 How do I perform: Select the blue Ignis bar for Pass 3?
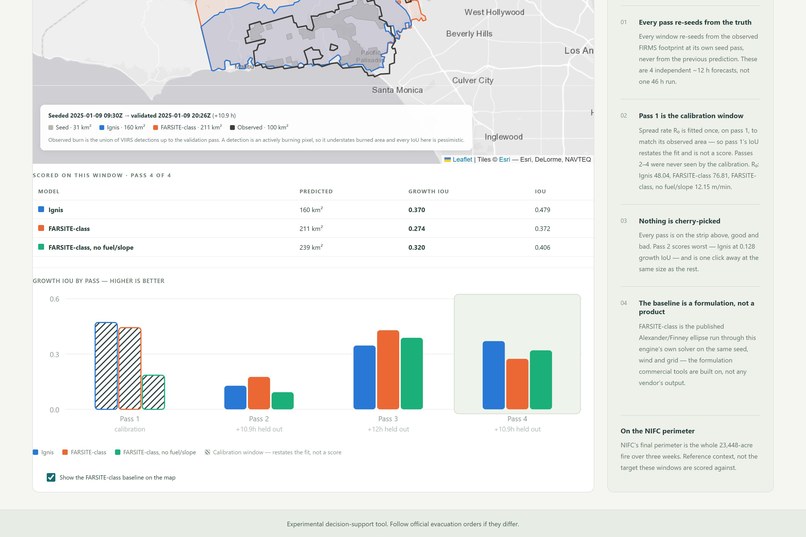[x=364, y=378]
